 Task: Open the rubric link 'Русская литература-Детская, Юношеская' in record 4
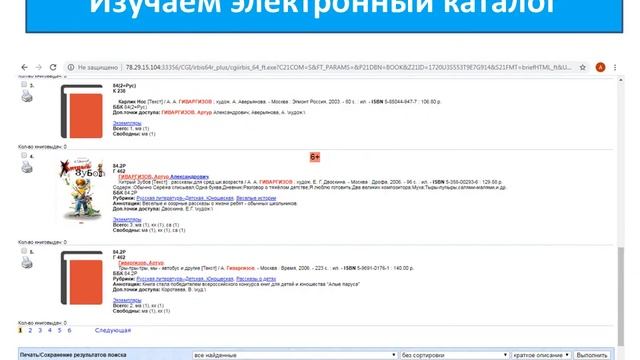click(185, 198)
